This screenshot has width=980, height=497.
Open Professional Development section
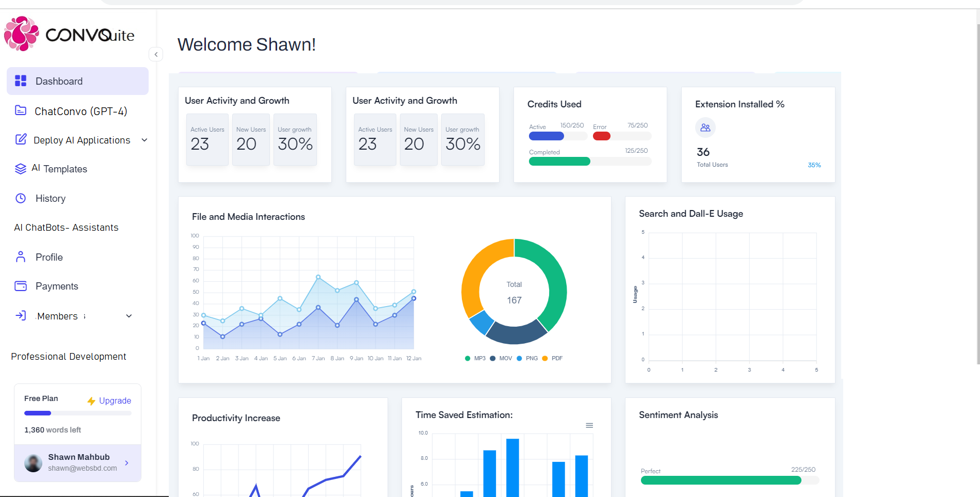[x=69, y=357]
